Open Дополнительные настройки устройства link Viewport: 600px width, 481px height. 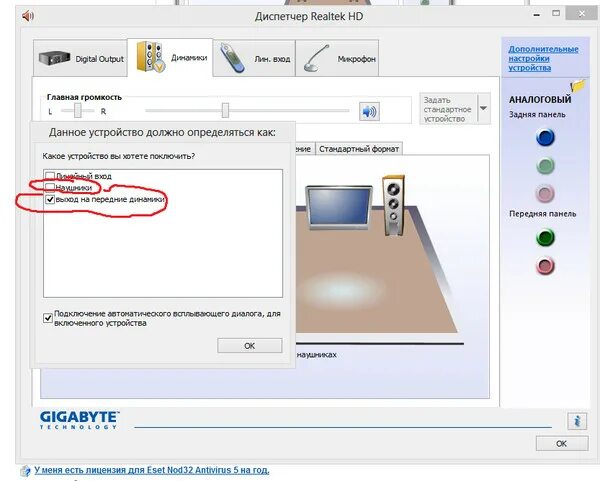pos(543,59)
